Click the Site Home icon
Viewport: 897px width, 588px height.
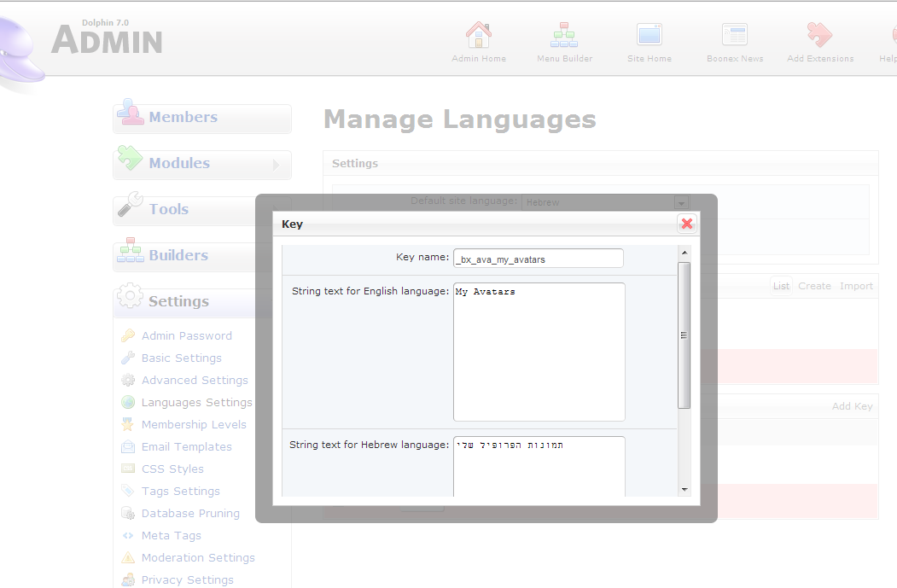pyautogui.click(x=649, y=36)
